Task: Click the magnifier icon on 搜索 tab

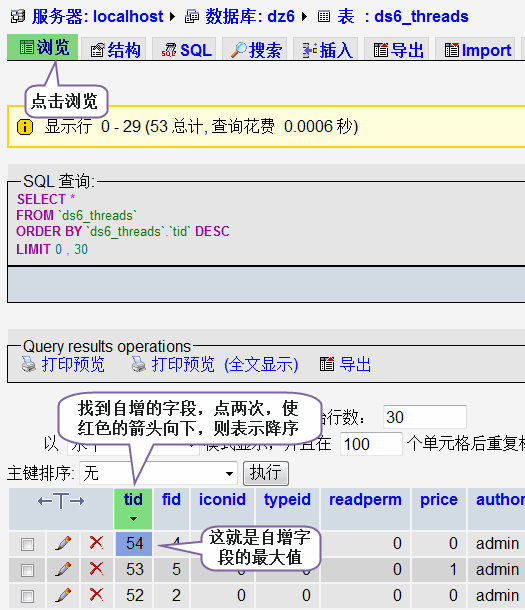Action: (238, 50)
